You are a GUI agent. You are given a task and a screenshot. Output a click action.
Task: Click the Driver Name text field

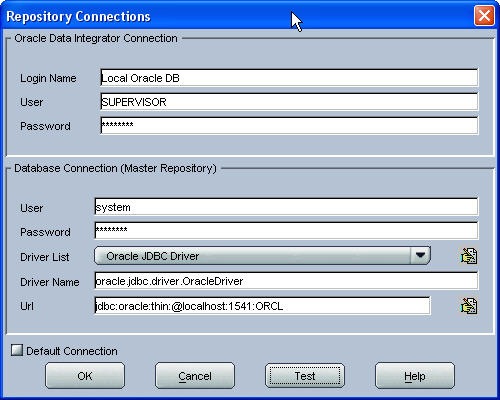pos(286,281)
